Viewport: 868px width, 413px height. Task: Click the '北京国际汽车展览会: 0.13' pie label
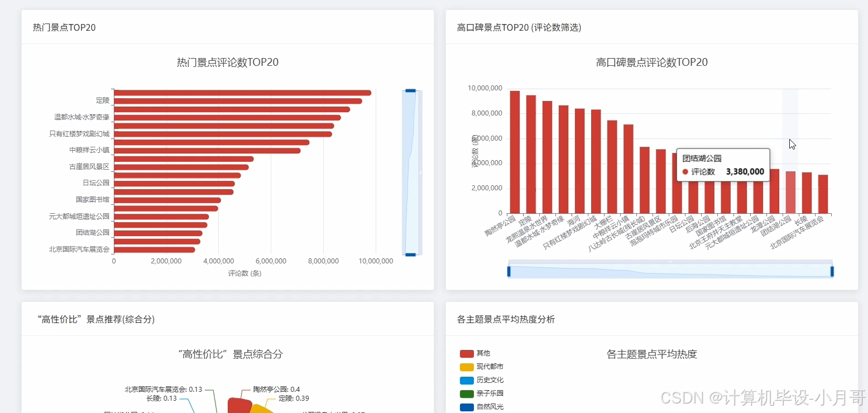point(164,389)
